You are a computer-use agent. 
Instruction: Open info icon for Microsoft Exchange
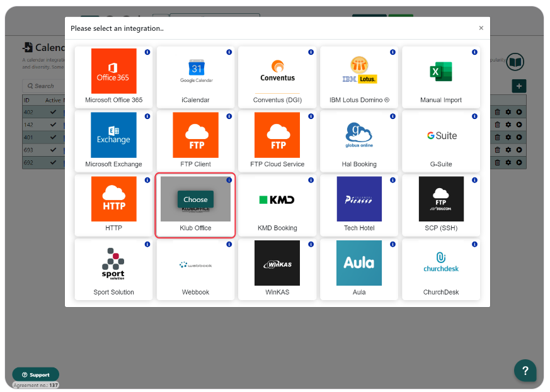(147, 116)
